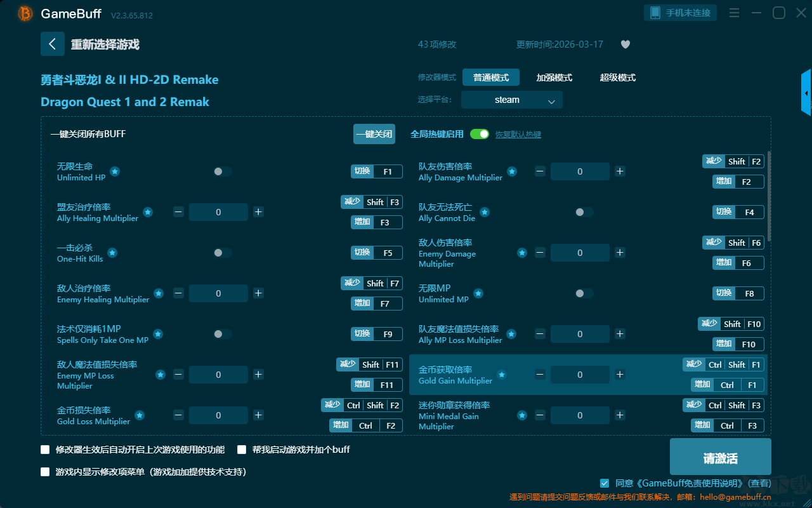The image size is (812, 508).
Task: Select the 超级模式 super mode tab
Action: 618,77
